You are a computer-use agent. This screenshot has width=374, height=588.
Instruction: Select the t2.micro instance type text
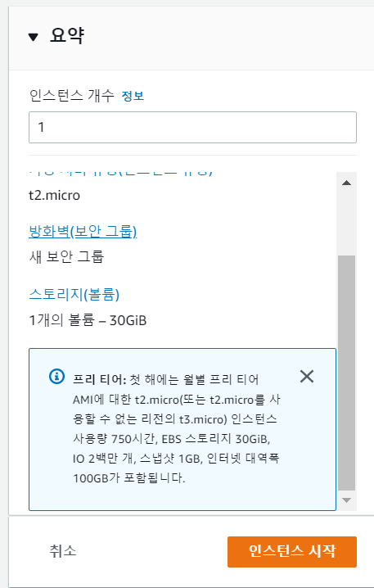tap(54, 196)
